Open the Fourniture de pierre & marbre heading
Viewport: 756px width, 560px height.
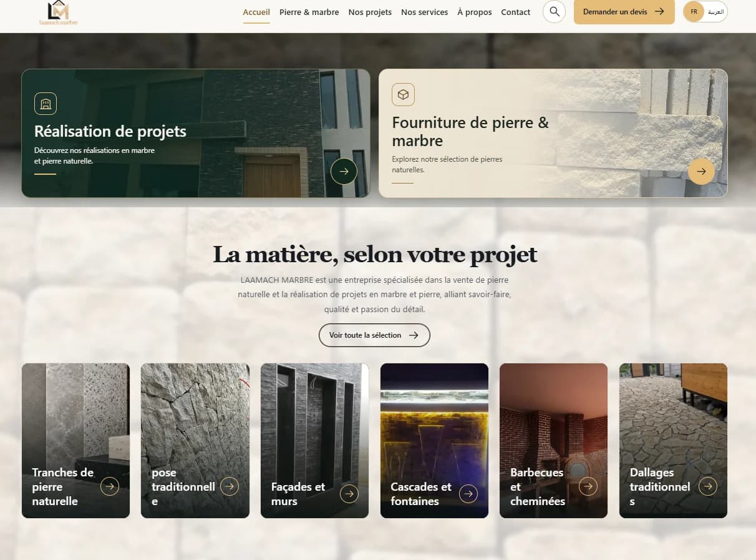tap(470, 131)
